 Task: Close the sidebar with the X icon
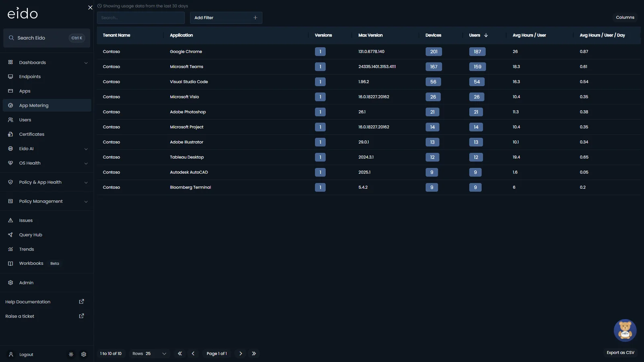coord(90,8)
